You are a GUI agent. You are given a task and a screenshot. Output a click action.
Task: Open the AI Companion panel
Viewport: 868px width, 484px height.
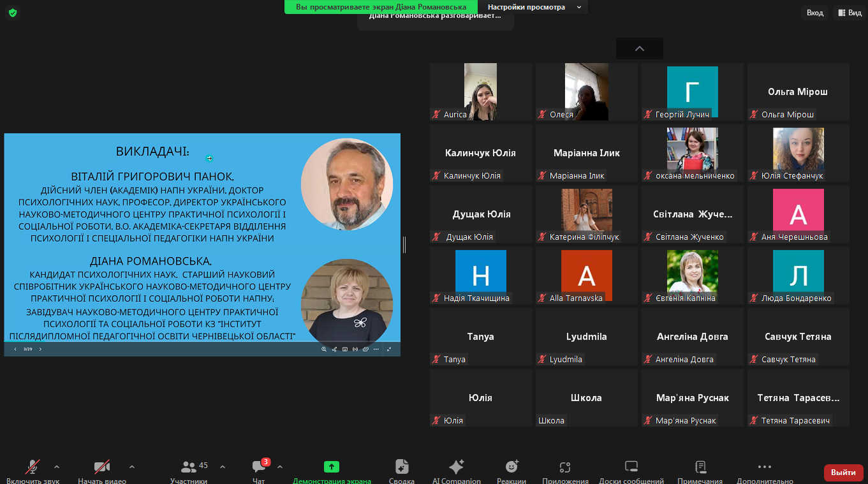pos(456,467)
